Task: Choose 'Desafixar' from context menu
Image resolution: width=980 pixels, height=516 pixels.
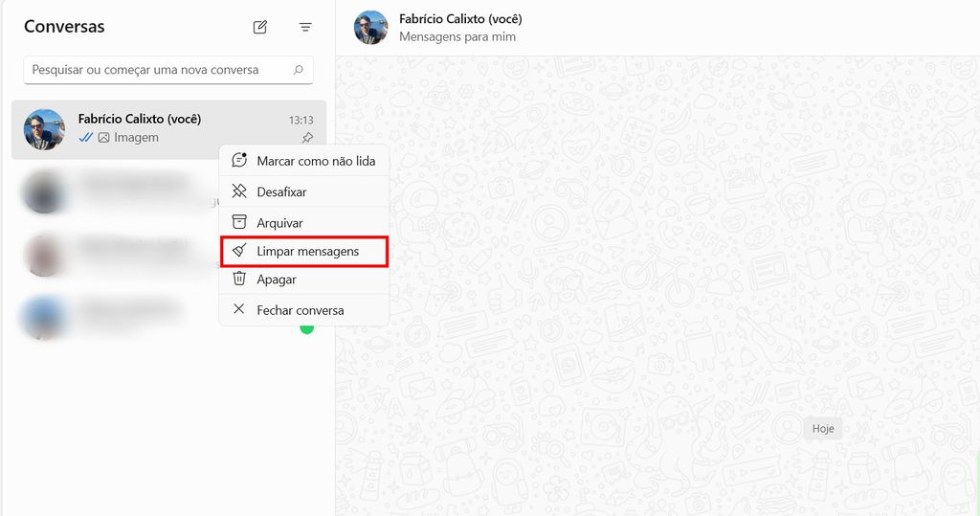Action: coord(303,191)
